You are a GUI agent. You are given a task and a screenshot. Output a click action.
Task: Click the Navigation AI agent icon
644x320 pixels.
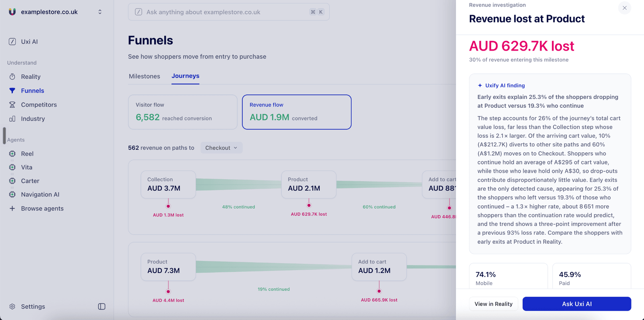[12, 195]
